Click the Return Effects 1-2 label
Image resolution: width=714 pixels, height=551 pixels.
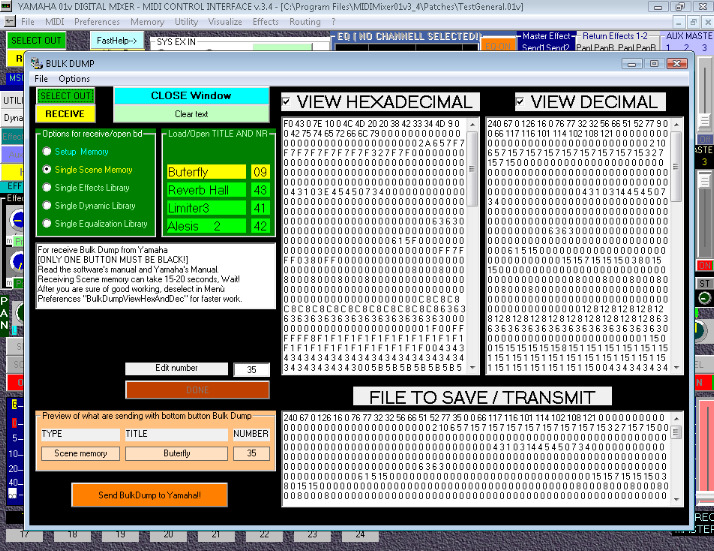coord(615,36)
